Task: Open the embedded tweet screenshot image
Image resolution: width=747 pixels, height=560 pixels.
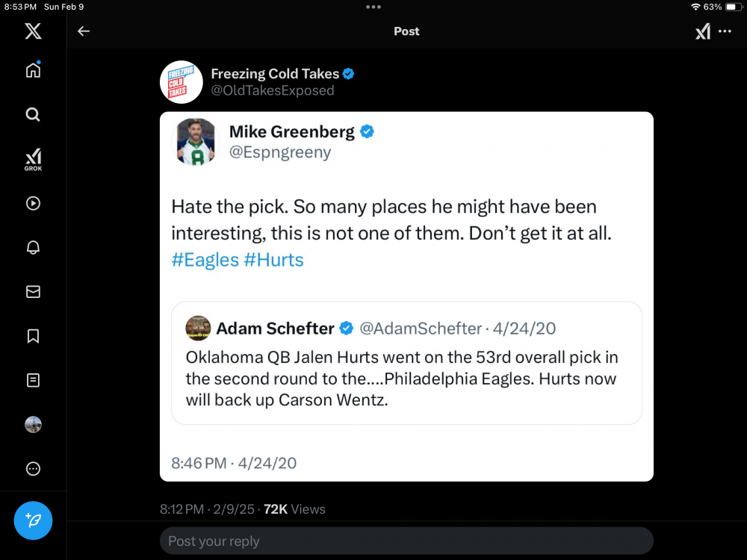Action: tap(406, 296)
